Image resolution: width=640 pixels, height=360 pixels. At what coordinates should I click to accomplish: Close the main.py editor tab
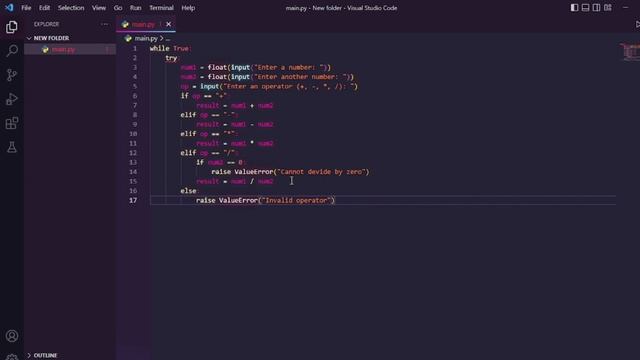point(169,24)
